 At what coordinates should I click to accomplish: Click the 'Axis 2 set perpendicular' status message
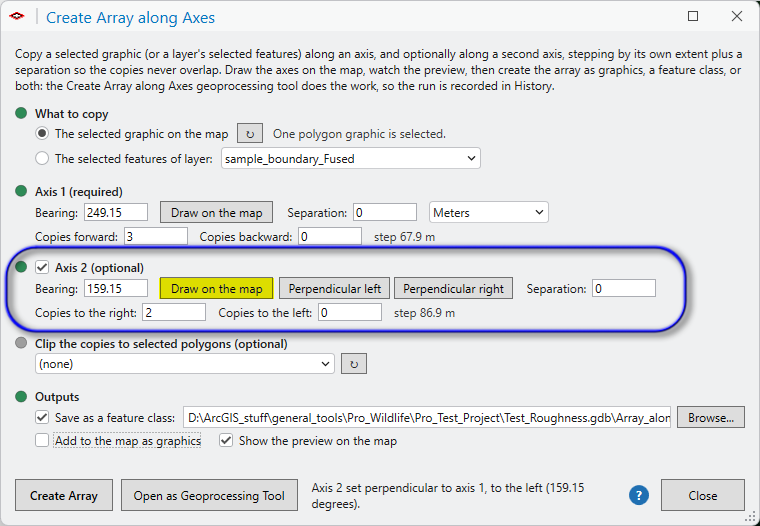(x=448, y=495)
